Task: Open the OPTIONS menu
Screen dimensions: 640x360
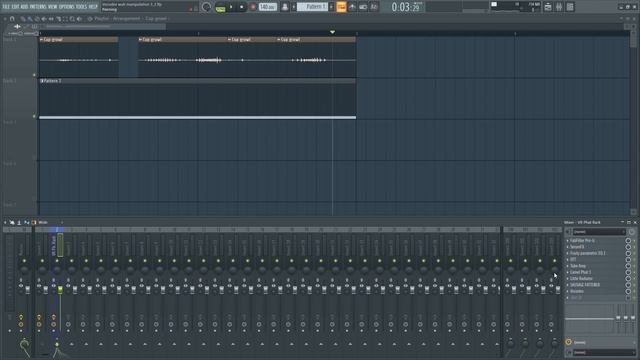Action: click(67, 7)
